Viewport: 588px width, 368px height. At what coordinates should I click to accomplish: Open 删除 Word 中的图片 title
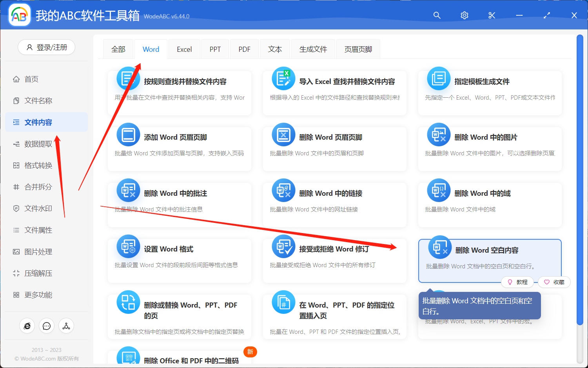486,137
